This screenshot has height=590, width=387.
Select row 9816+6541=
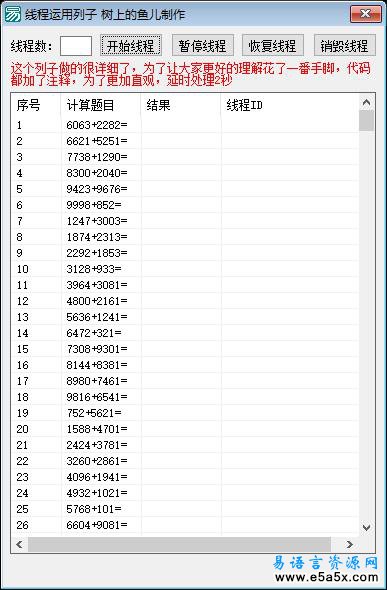tap(185, 397)
